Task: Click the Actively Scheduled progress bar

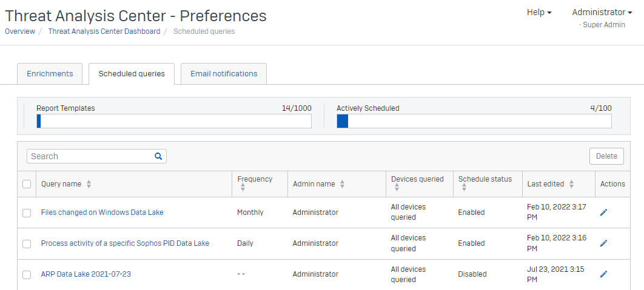Action: (x=474, y=121)
